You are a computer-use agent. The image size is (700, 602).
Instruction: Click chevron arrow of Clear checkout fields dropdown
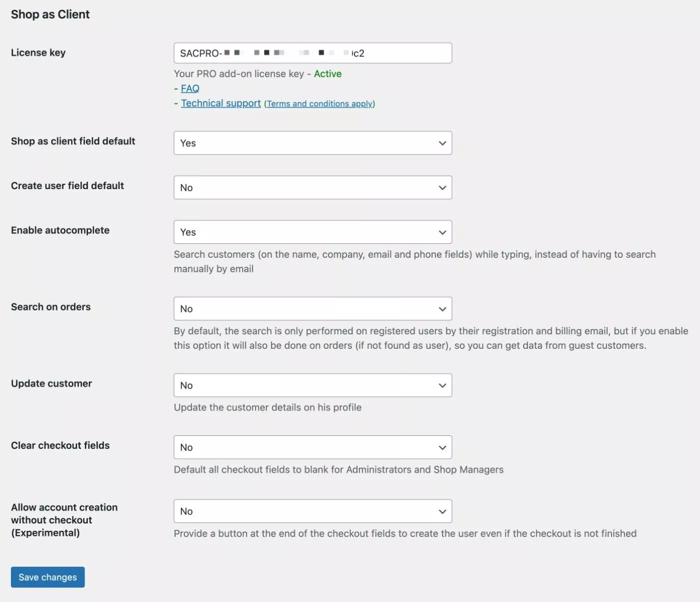pyautogui.click(x=442, y=447)
